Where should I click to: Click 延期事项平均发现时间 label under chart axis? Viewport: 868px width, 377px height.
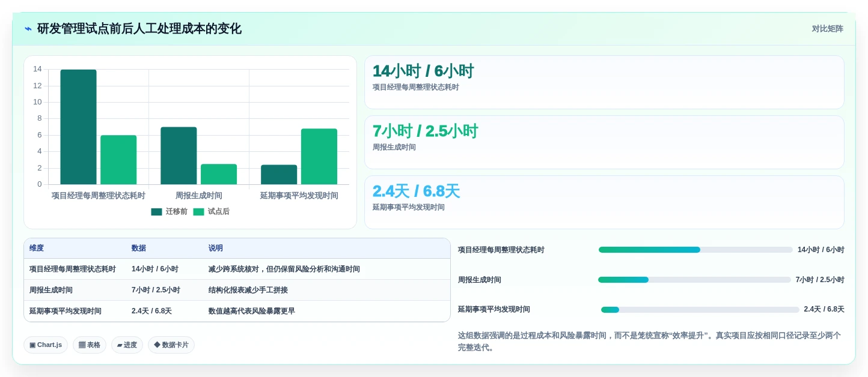pyautogui.click(x=299, y=196)
